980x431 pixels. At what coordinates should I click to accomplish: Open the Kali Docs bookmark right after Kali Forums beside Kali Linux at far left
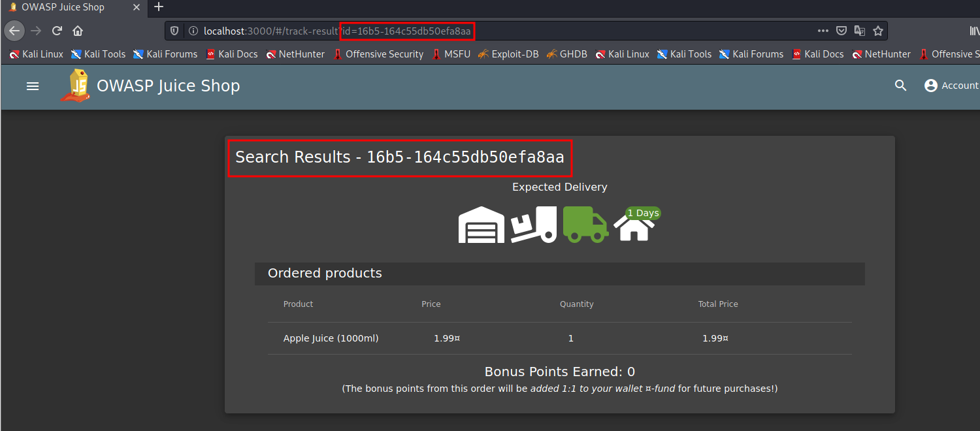(x=232, y=54)
